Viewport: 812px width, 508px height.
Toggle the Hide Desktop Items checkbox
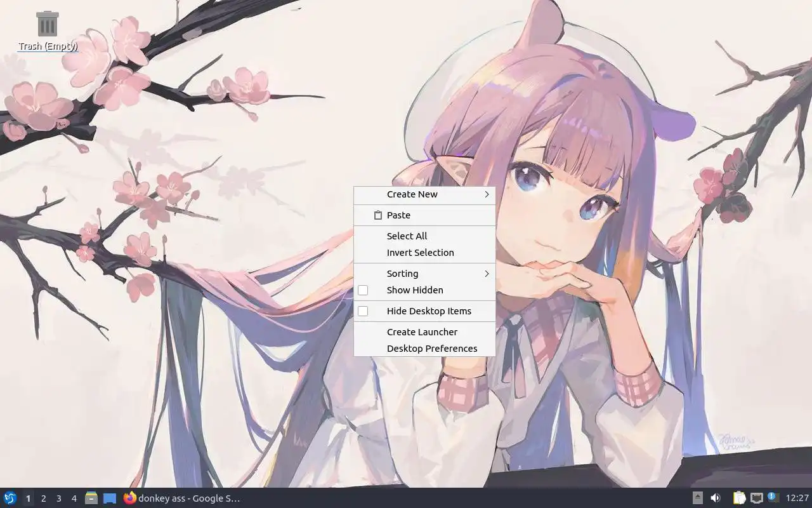(363, 311)
